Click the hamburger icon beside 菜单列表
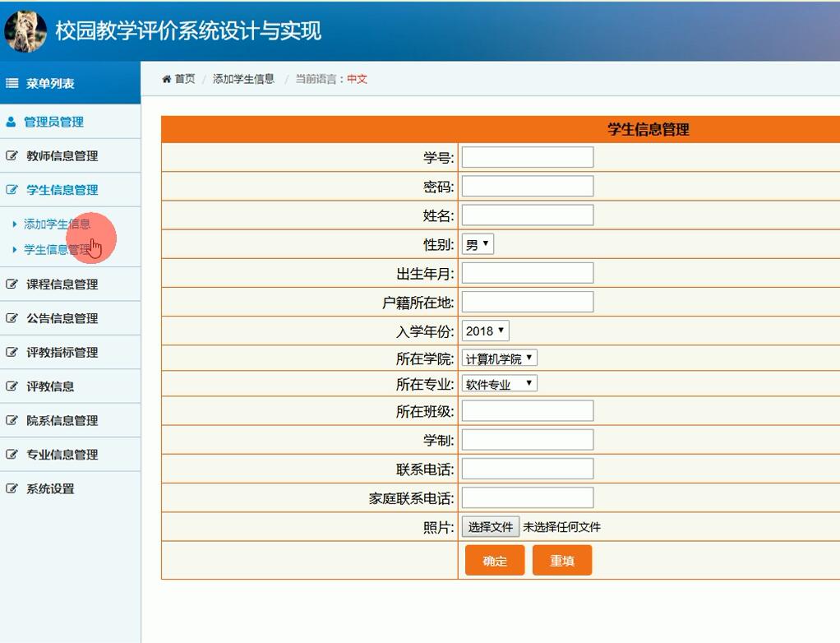The width and height of the screenshot is (840, 643). [x=12, y=83]
